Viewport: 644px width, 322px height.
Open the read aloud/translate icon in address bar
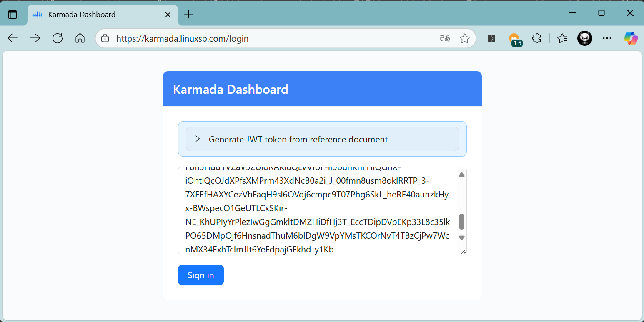click(x=445, y=39)
